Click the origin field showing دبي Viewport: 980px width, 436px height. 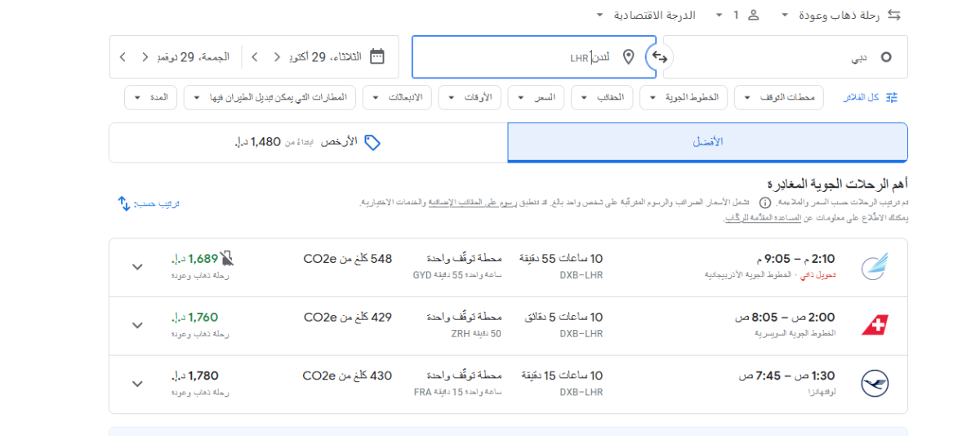pos(785,57)
